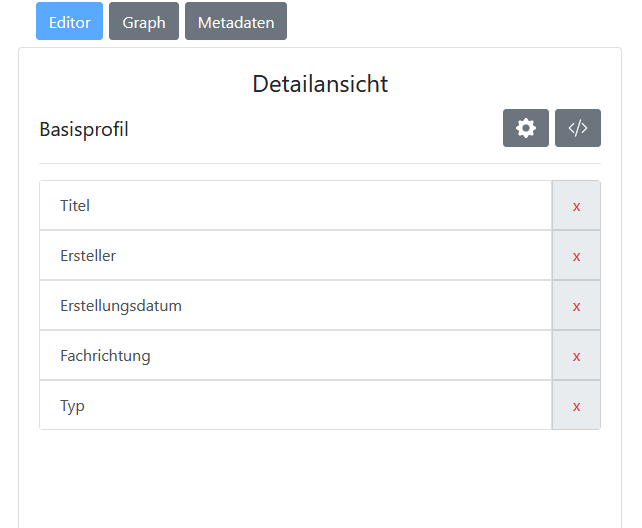The width and height of the screenshot is (642, 528).
Task: Remove the Titel field with its x
Action: [576, 206]
